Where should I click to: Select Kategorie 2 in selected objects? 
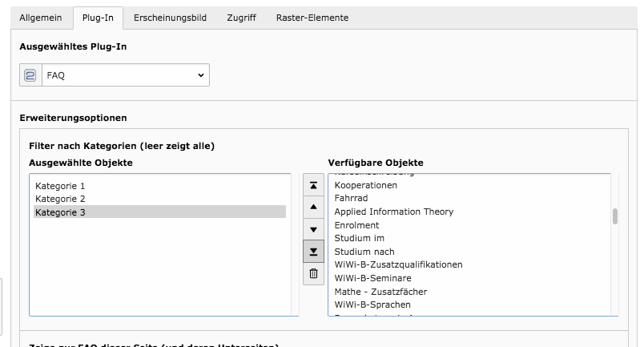pos(60,199)
